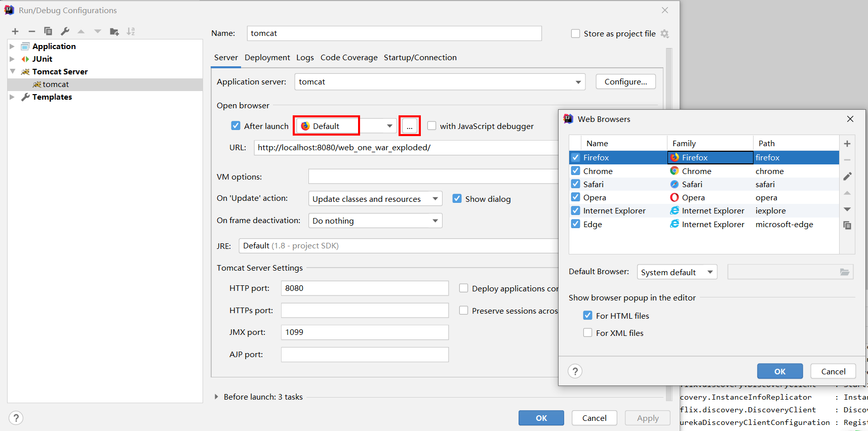Click the Firefox family icon in table

[675, 157]
